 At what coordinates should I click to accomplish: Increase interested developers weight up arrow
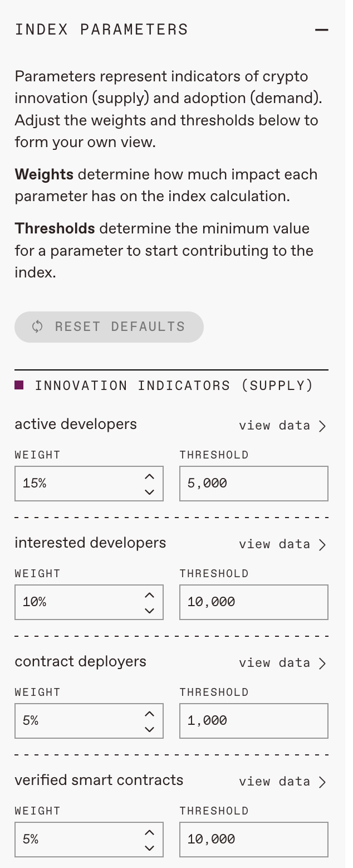149,595
